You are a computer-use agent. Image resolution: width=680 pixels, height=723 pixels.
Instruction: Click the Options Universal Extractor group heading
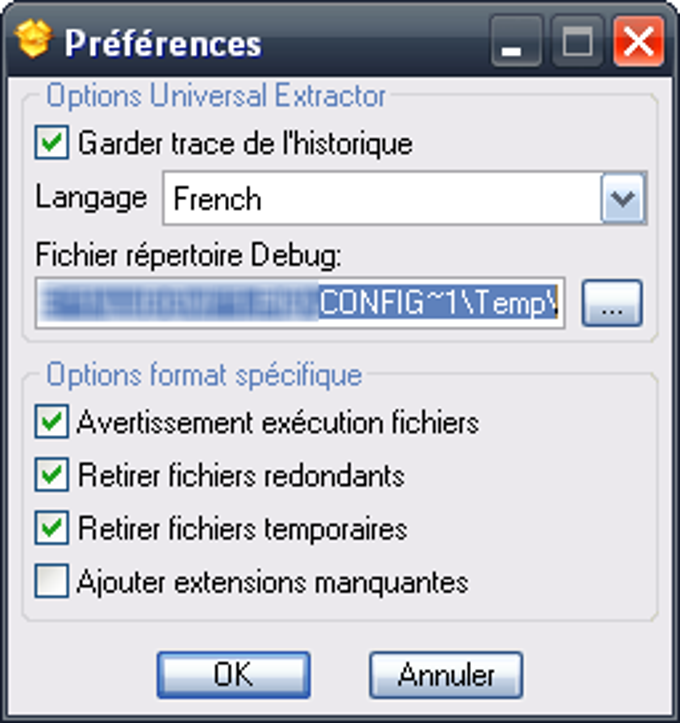pyautogui.click(x=216, y=96)
